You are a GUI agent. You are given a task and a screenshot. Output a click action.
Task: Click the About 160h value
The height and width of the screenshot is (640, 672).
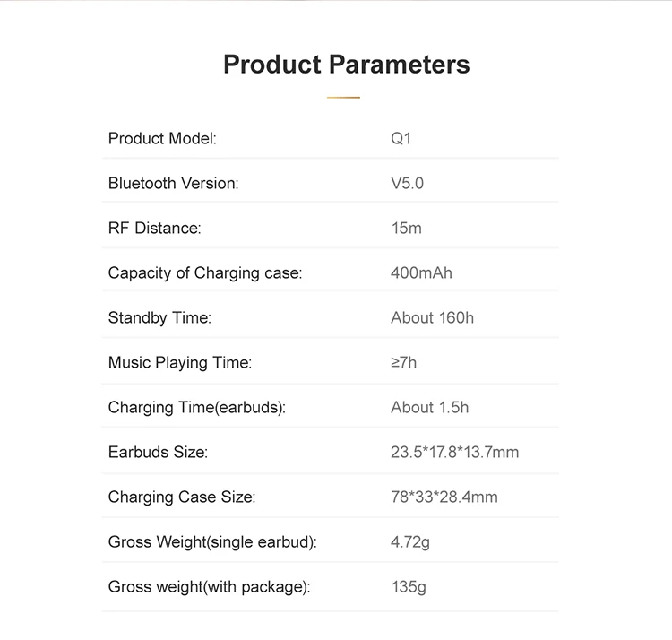coord(432,317)
